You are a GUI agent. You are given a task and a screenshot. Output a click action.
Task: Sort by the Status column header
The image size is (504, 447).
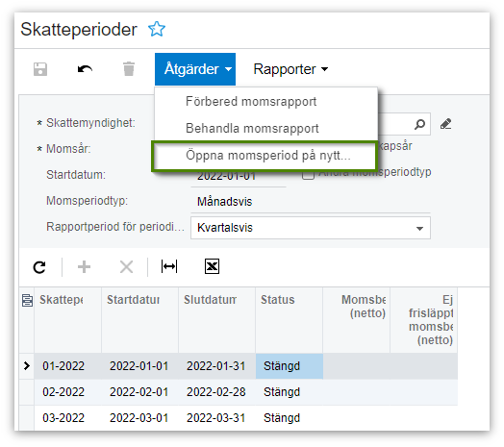tap(290, 320)
